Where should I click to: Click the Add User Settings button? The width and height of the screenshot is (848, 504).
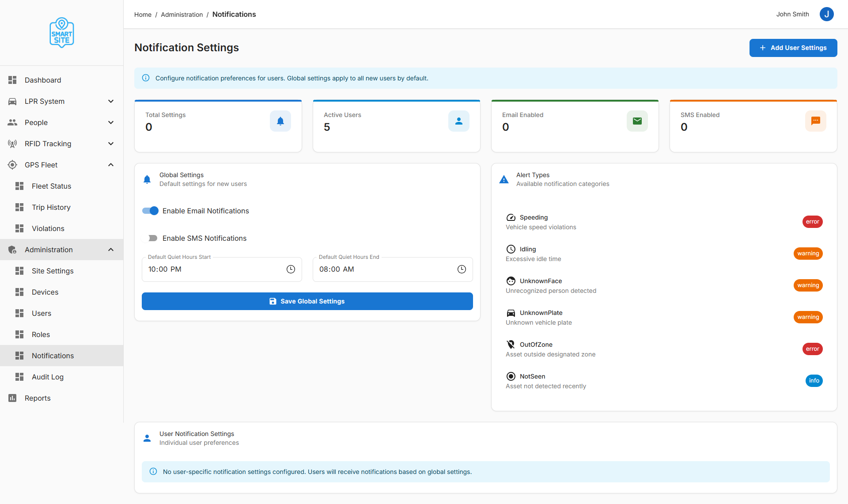(793, 48)
